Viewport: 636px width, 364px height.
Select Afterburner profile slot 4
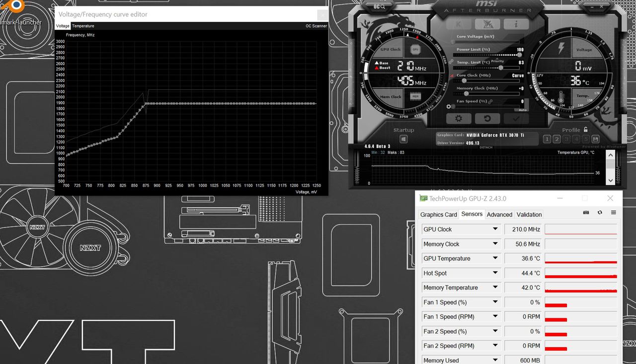[576, 139]
